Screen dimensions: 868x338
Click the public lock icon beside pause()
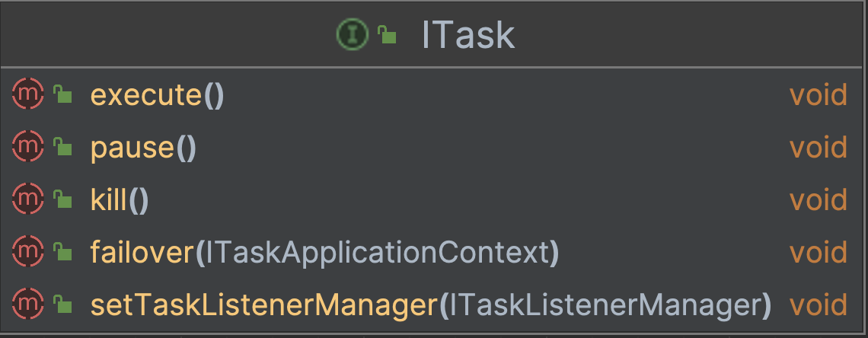pyautogui.click(x=62, y=147)
